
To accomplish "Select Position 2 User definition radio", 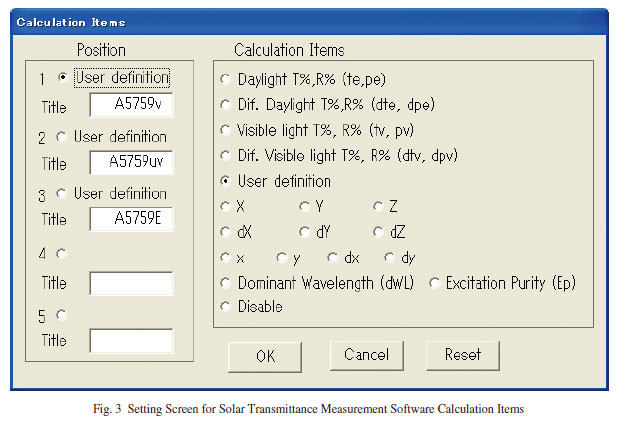I will [61, 137].
